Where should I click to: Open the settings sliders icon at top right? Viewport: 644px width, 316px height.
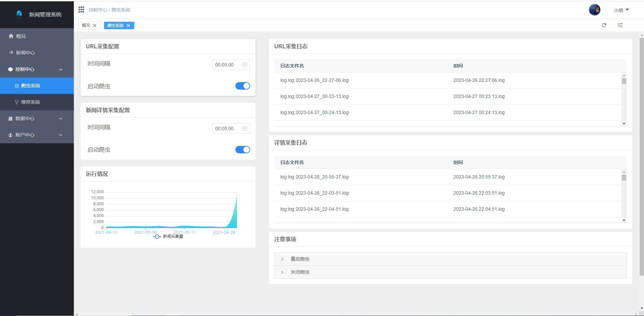coord(620,25)
